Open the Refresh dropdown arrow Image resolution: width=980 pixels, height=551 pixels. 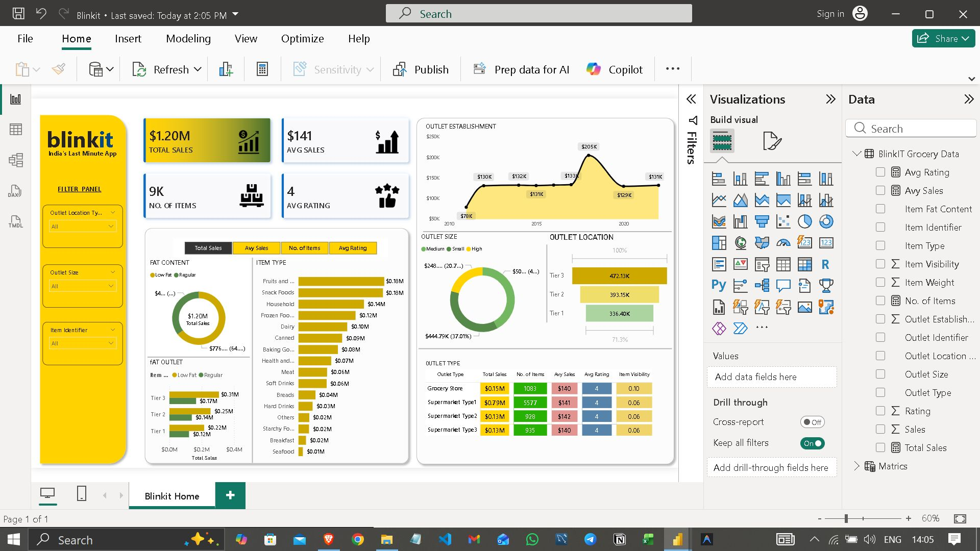tap(198, 69)
